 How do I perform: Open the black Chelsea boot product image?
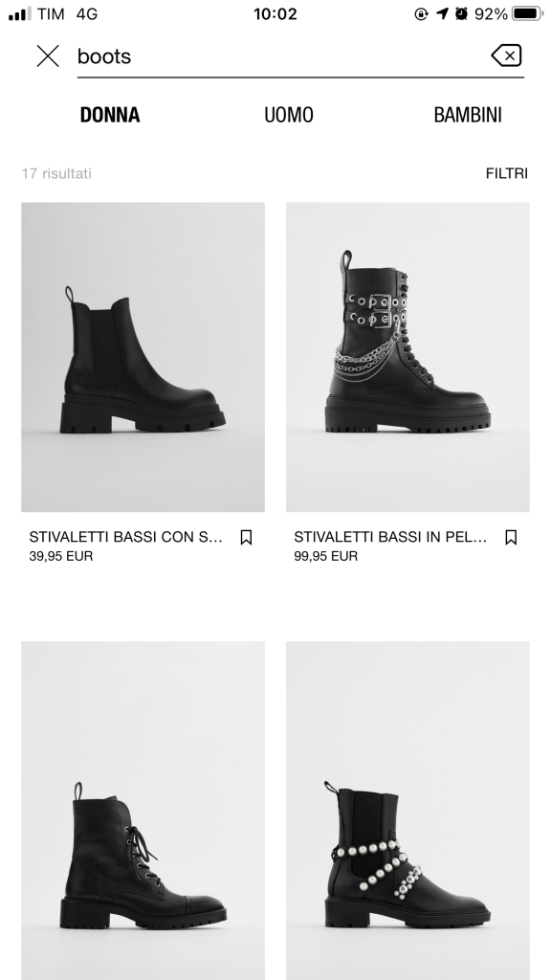[143, 357]
